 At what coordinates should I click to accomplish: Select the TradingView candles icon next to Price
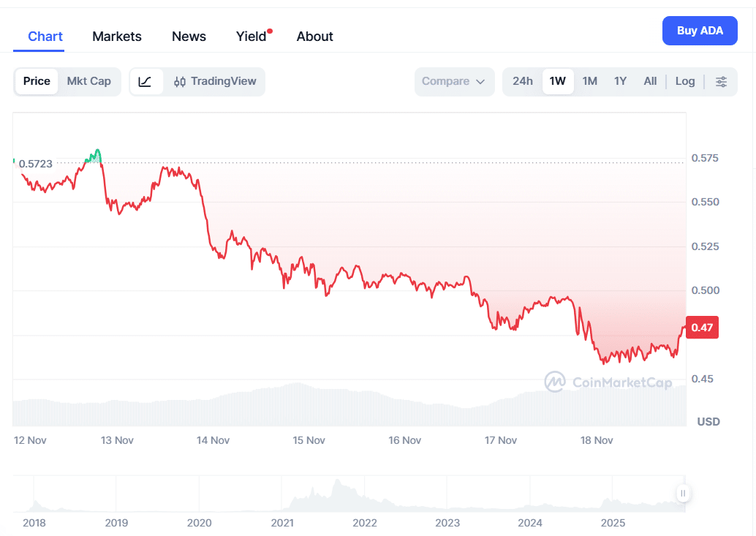[179, 81]
